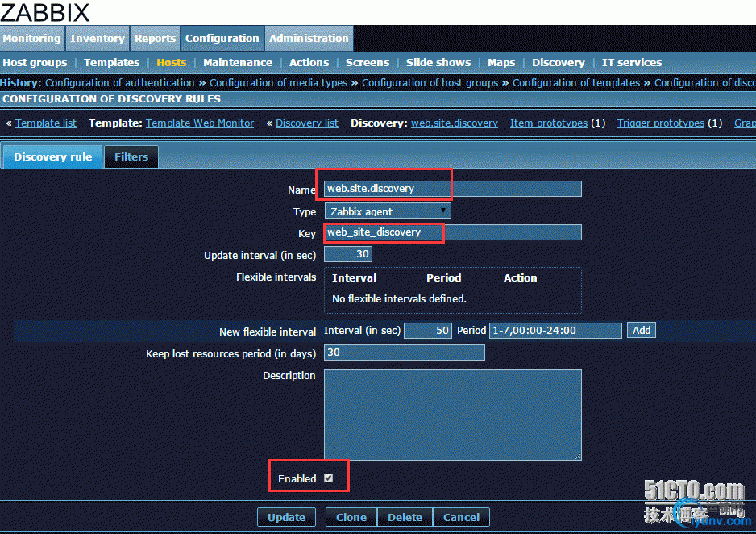Click the new flexible Interval field
This screenshot has height=534, width=756.
pyautogui.click(x=428, y=331)
